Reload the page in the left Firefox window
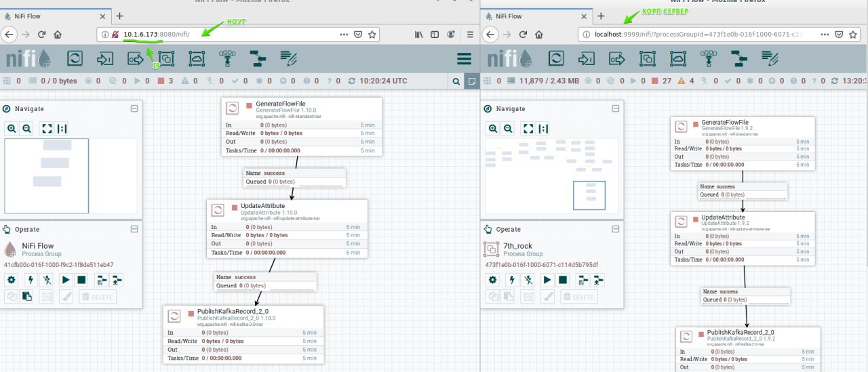 [42, 34]
